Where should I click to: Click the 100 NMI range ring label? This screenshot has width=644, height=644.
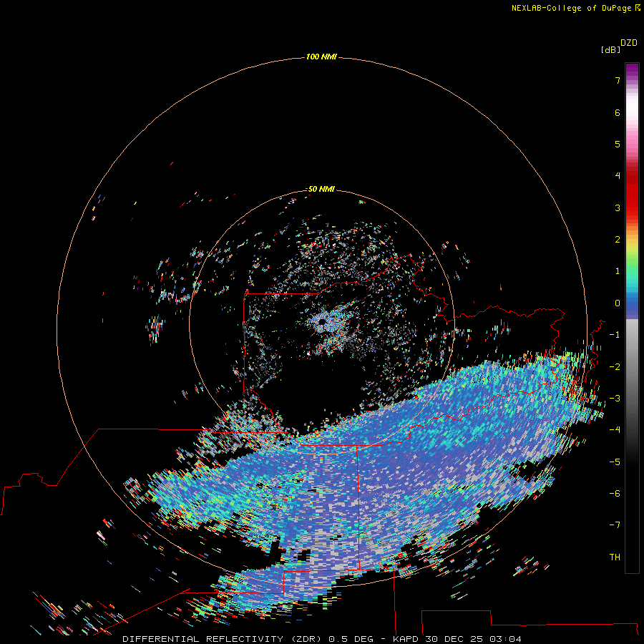[321, 57]
